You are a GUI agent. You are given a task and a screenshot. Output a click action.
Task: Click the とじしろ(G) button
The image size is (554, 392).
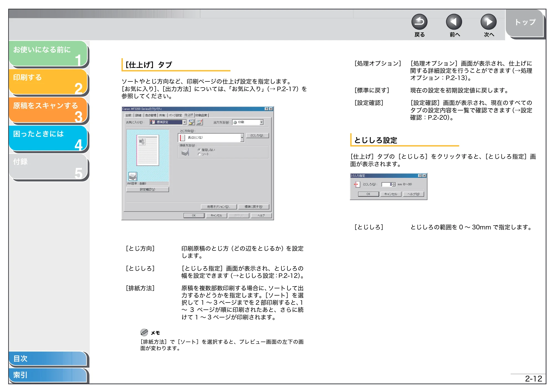(x=257, y=135)
